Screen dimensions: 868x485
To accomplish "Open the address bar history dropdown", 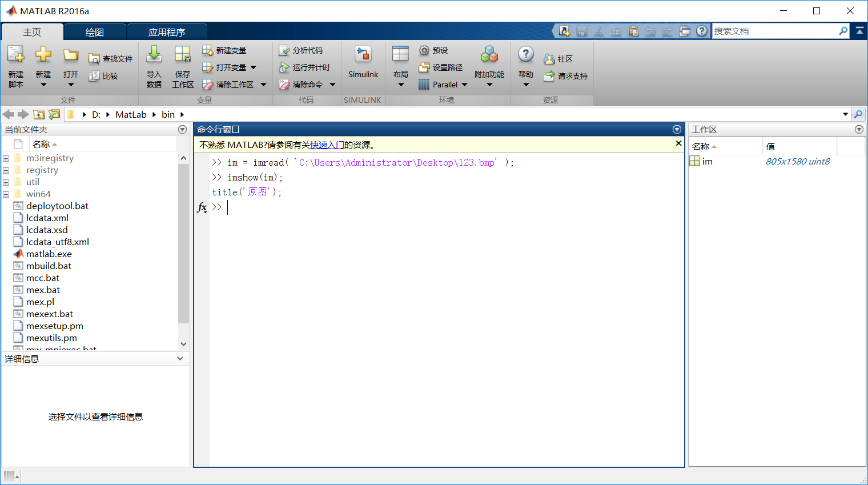I will tap(845, 114).
